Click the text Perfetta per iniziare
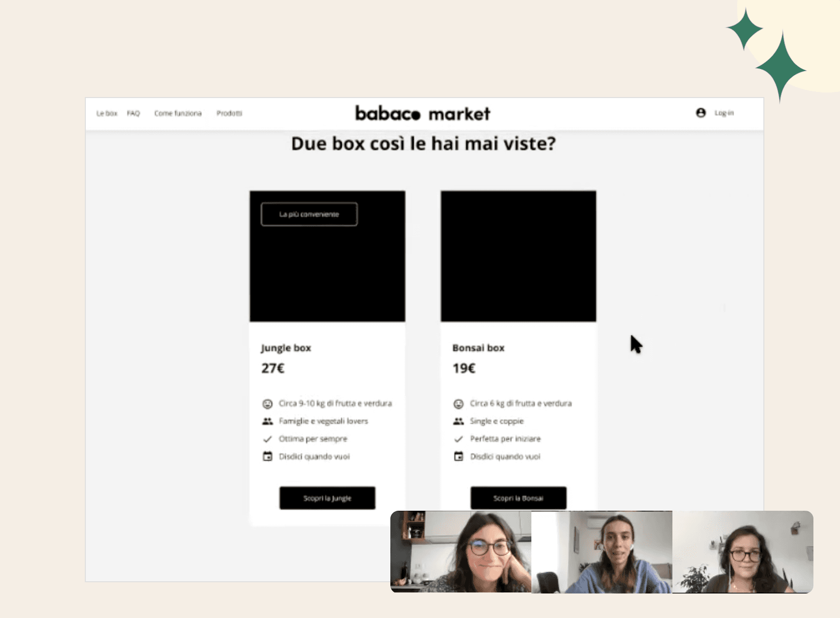Screen dimensions: 840x618 (505, 439)
